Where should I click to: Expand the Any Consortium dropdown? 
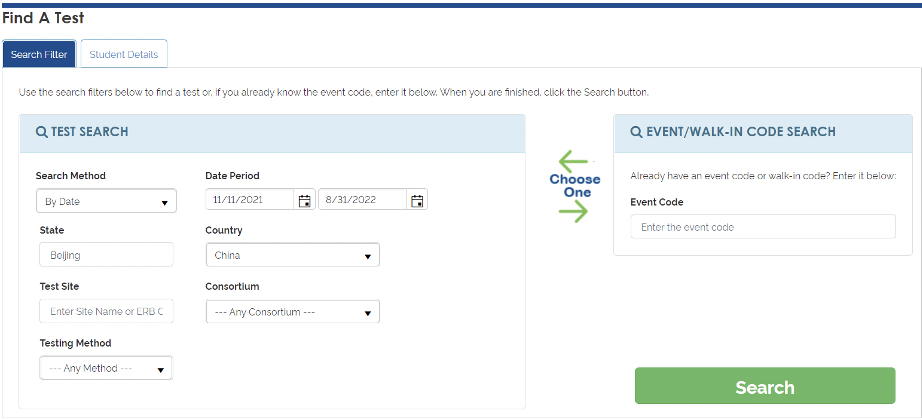point(292,312)
